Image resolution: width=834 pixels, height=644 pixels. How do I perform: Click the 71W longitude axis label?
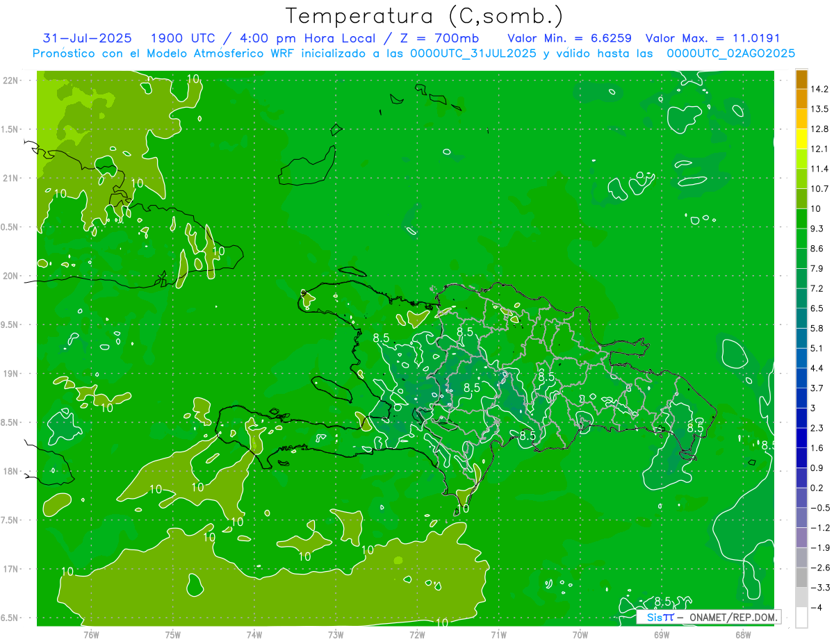click(498, 635)
